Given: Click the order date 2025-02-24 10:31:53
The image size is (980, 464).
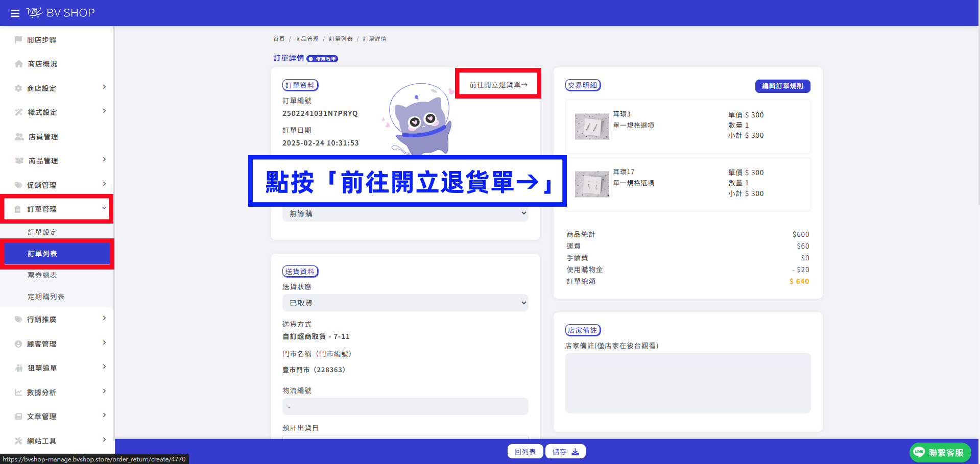Looking at the screenshot, I should (x=321, y=143).
